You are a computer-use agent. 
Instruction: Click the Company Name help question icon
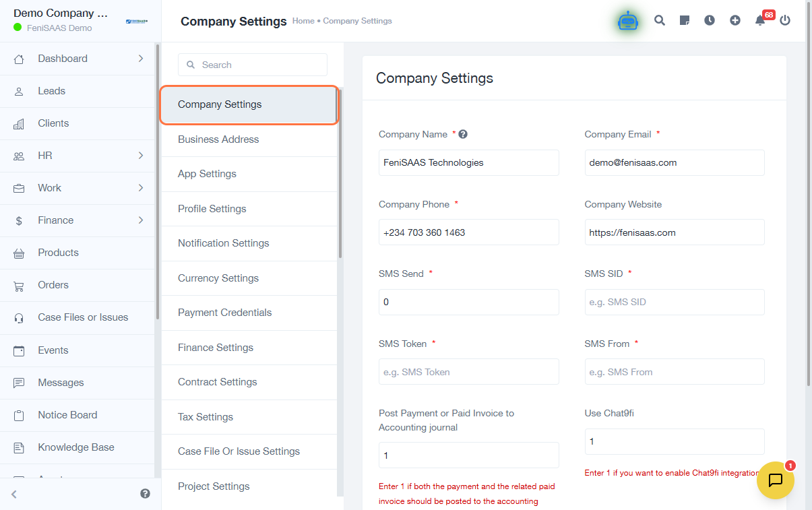pyautogui.click(x=463, y=134)
